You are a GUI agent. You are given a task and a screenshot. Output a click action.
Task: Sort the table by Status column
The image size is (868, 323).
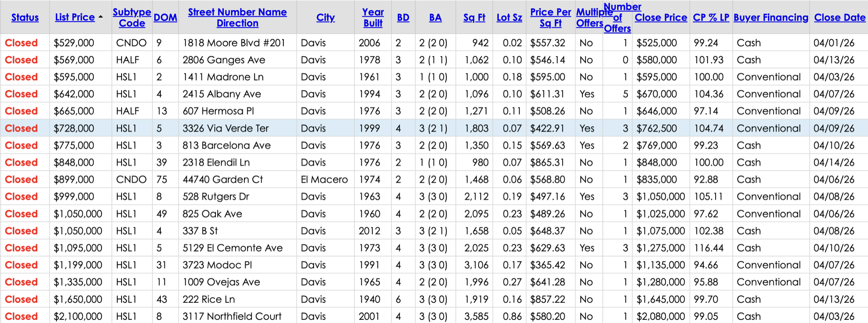point(25,18)
